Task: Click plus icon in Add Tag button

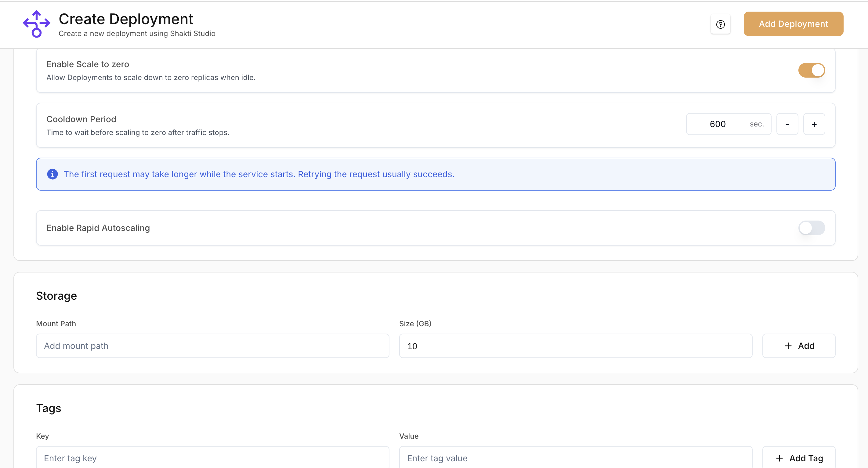Action: tap(779, 458)
